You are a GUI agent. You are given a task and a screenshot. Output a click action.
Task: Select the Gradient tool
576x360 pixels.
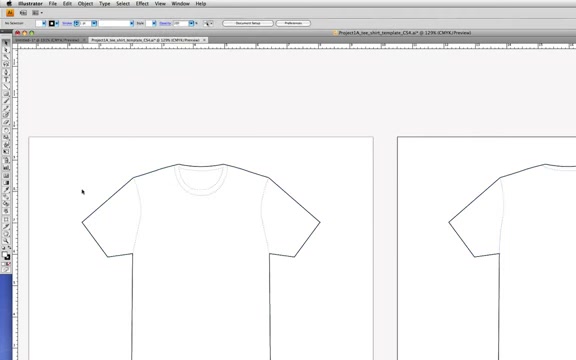6,183
